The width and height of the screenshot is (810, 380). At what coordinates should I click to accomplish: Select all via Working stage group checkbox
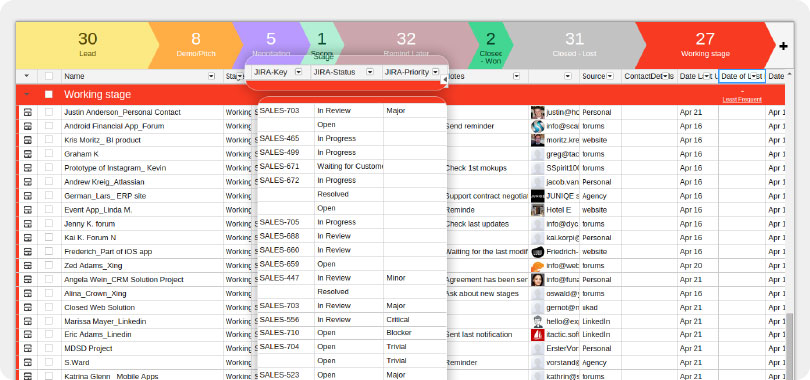tap(49, 94)
